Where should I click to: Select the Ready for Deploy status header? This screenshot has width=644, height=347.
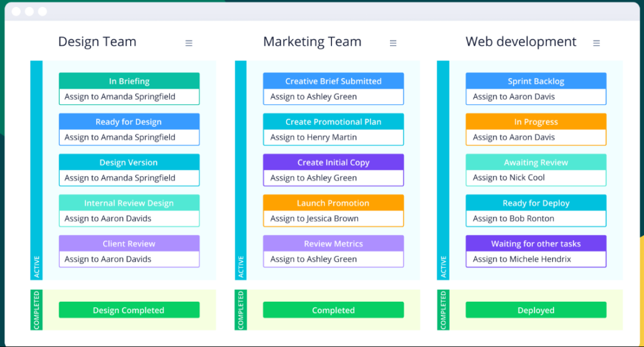tap(536, 203)
